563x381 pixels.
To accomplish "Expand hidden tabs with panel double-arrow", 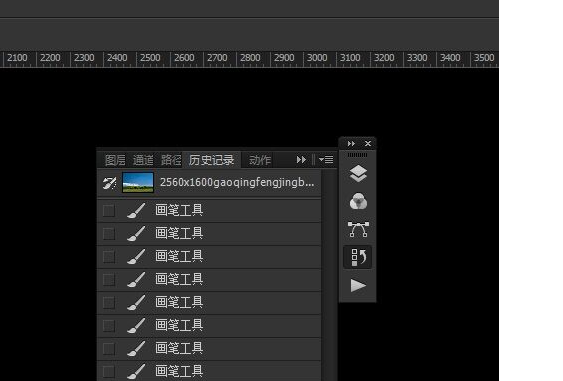I will coord(301,159).
